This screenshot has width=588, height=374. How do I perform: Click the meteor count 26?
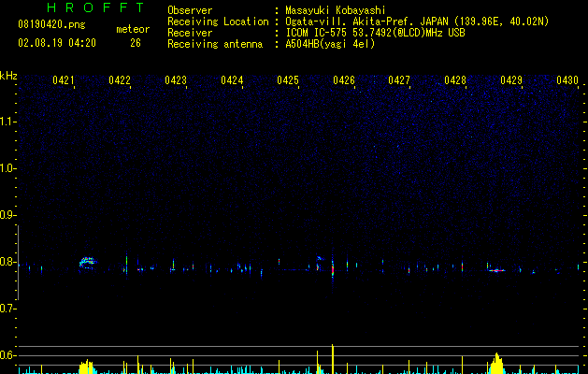point(136,43)
